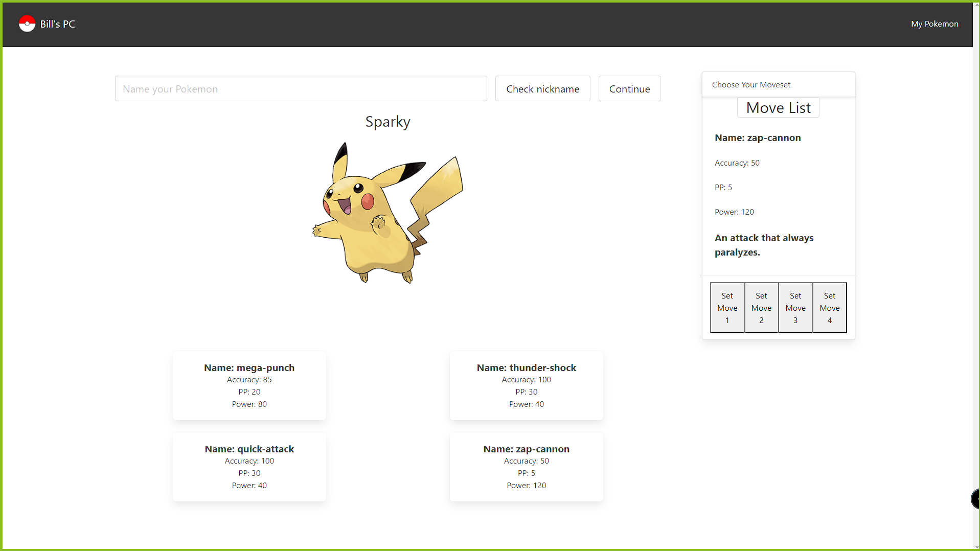Click the Continue button
980x551 pixels.
tap(629, 88)
